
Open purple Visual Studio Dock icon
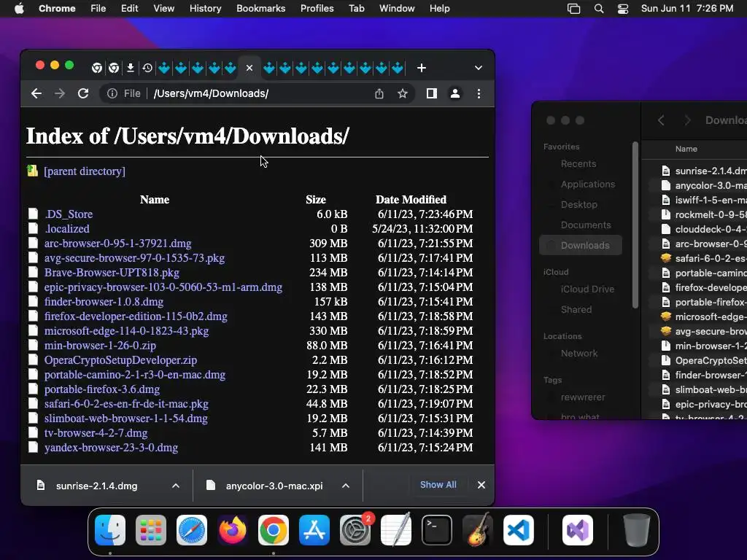point(578,530)
